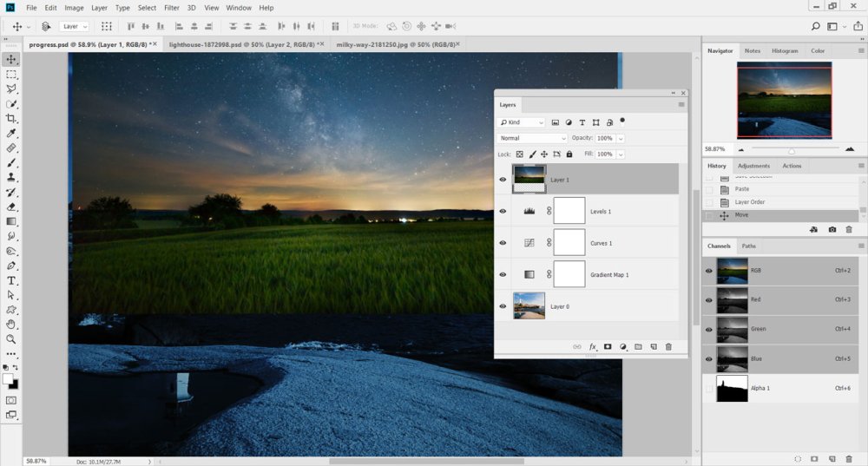
Task: Select the Healing Brush tool
Action: 11,148
